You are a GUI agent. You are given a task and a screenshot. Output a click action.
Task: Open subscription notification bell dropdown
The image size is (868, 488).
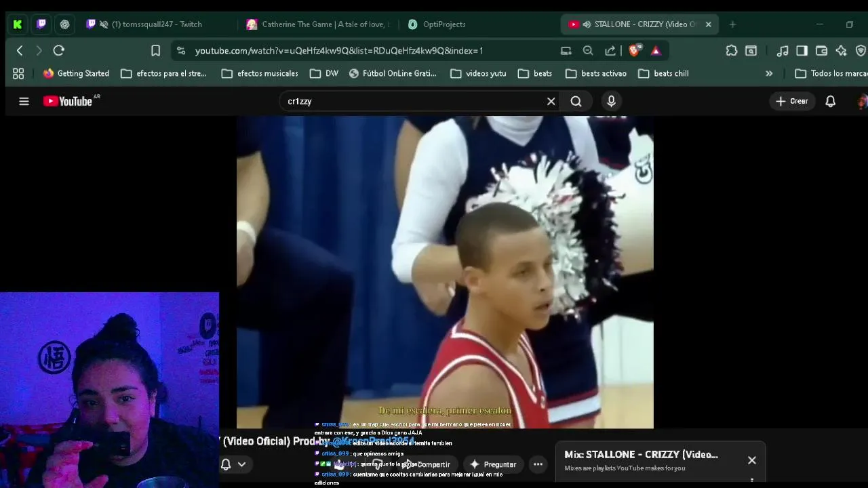click(233, 464)
